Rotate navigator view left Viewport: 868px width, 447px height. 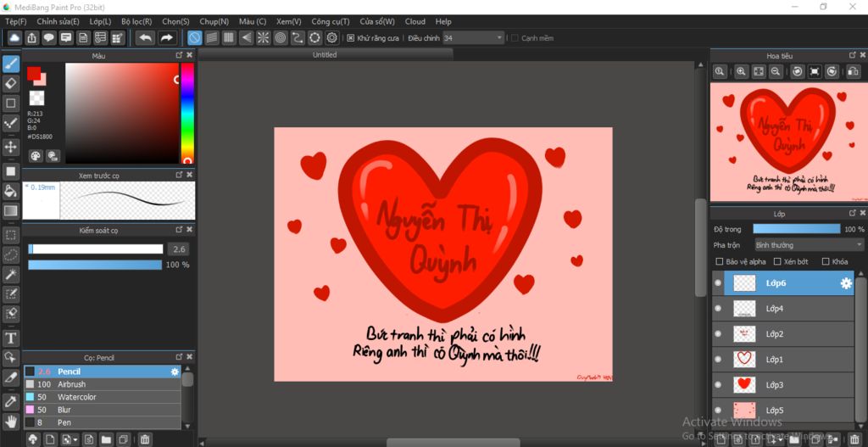tap(797, 71)
